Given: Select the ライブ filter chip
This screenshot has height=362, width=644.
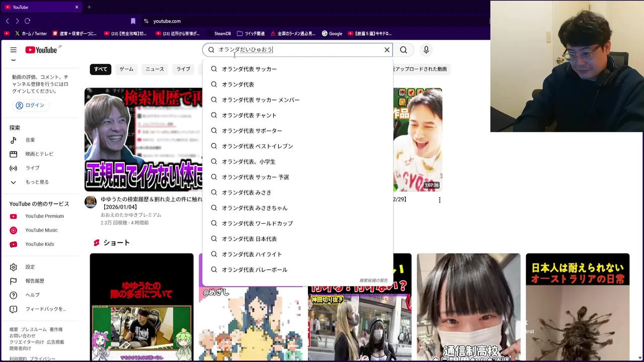Looking at the screenshot, I should tap(183, 69).
